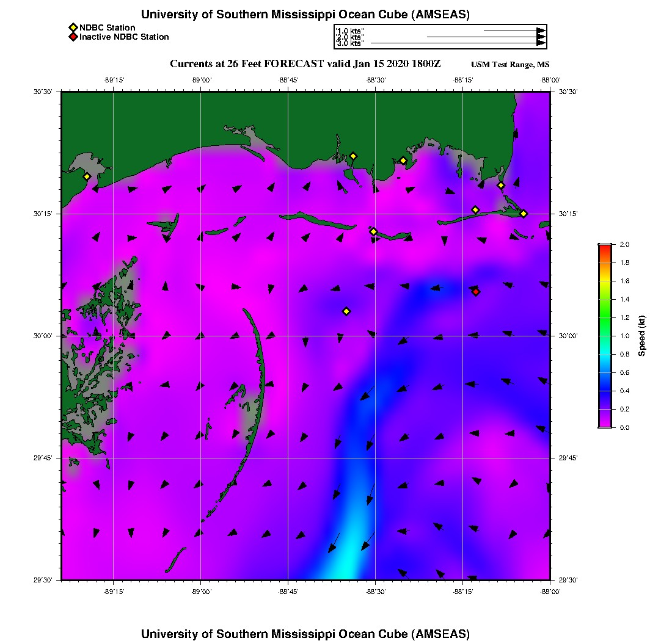The height and width of the screenshot is (641, 672).
Task: Click the -89°15' label on the top axis
Action: (x=114, y=80)
